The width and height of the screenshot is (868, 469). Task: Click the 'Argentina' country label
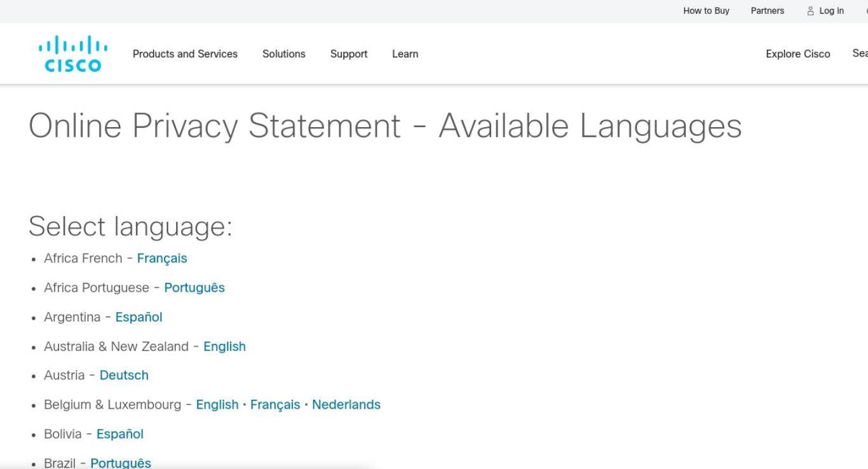(x=72, y=317)
